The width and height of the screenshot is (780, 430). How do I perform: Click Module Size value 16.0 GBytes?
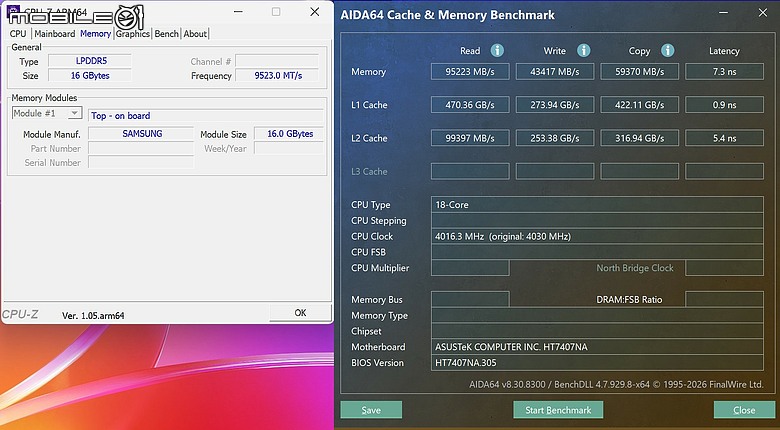(289, 134)
